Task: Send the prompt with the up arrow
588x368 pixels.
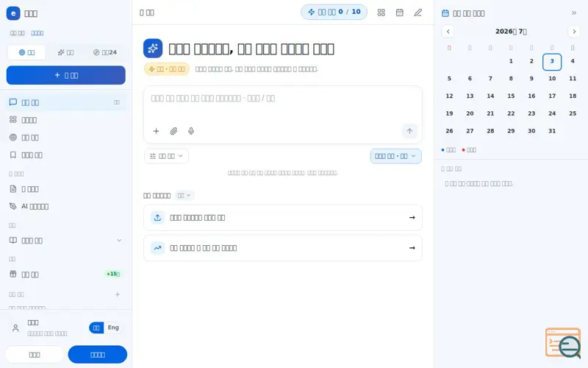Action: (409, 131)
